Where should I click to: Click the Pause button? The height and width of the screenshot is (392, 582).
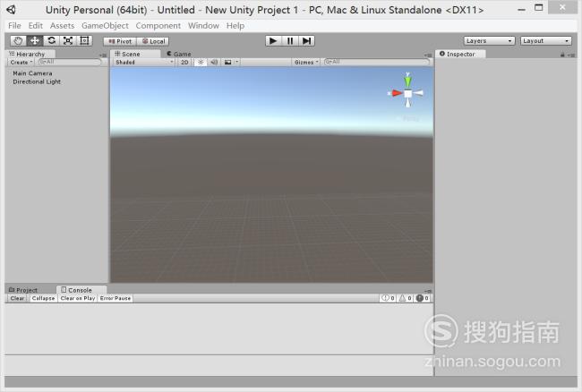pos(290,41)
